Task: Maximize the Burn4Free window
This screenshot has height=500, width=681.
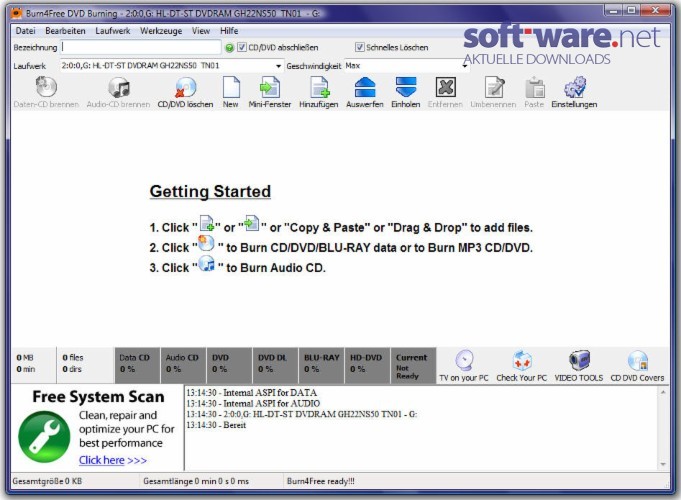Action: tap(632, 10)
